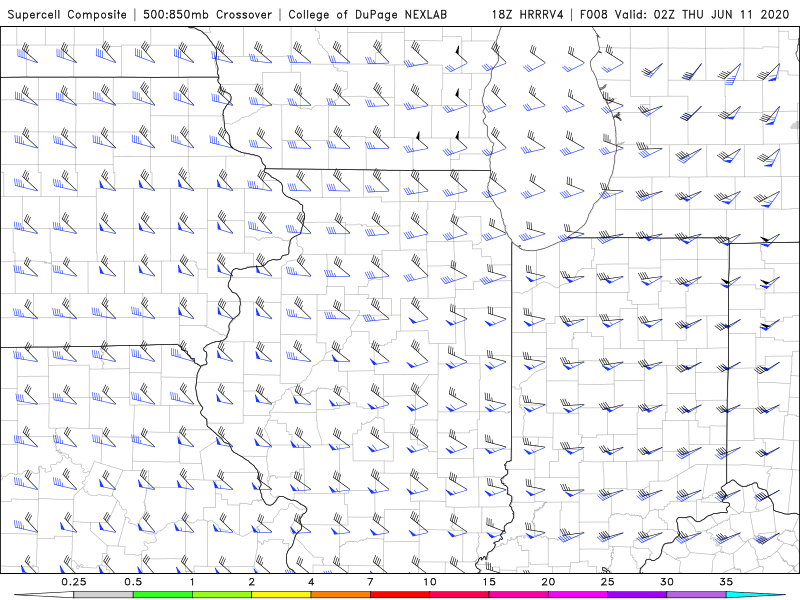This screenshot has height=600, width=800.
Task: Click the legend value 15
Action: pyautogui.click(x=489, y=582)
